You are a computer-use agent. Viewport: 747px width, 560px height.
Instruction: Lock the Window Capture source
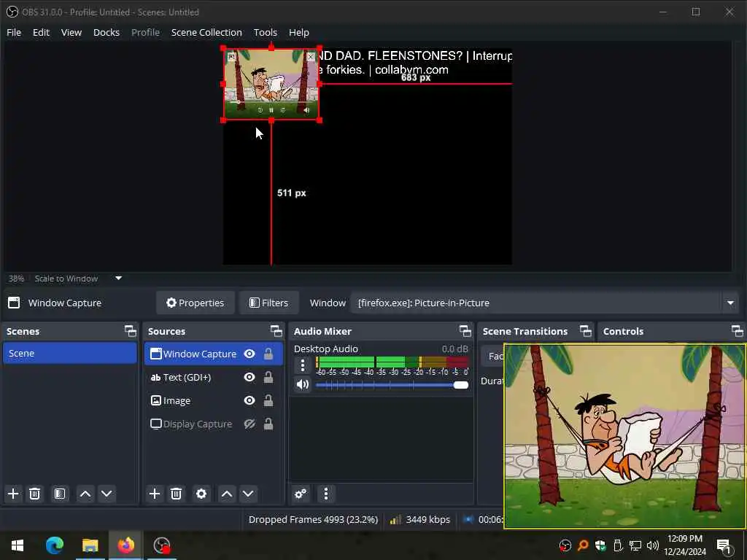pos(268,354)
